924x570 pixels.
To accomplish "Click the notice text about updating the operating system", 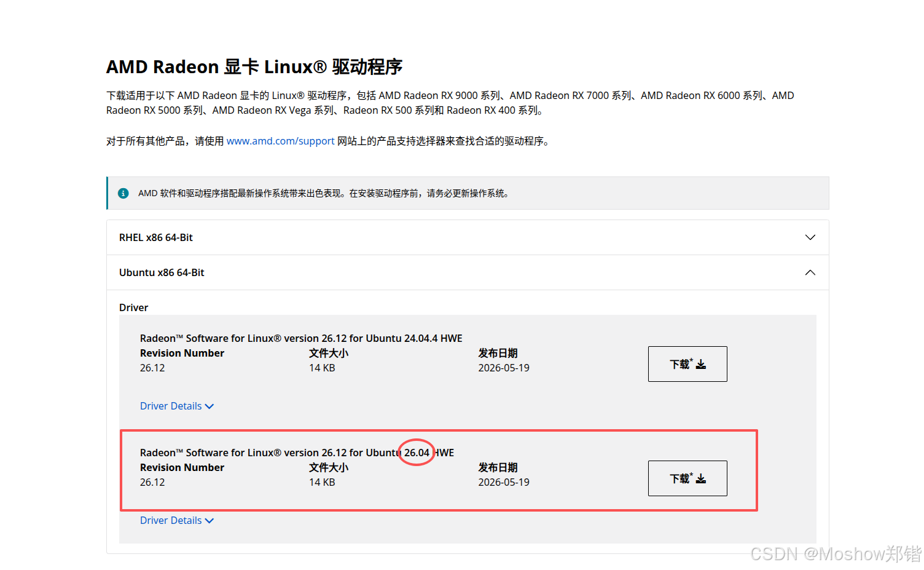I will tap(324, 193).
